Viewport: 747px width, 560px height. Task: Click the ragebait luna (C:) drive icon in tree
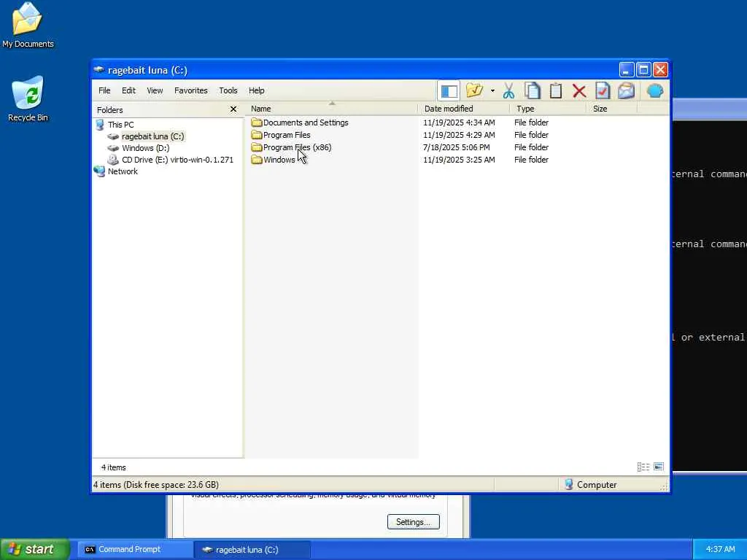click(113, 136)
